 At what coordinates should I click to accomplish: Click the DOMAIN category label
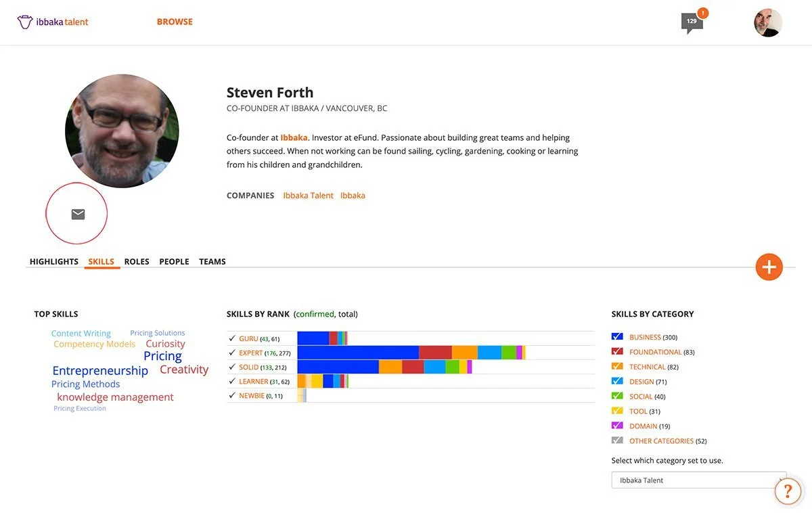click(644, 426)
